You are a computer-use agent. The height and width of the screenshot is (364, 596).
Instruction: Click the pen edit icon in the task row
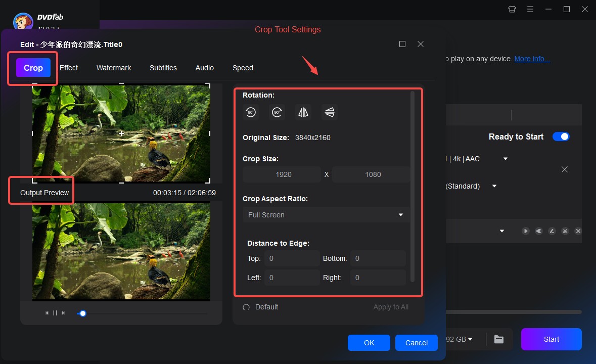[x=552, y=231]
